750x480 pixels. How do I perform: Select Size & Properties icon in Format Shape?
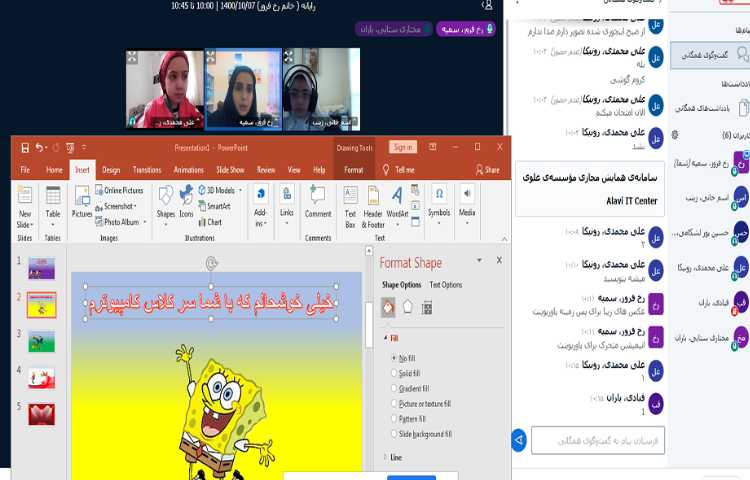[427, 308]
